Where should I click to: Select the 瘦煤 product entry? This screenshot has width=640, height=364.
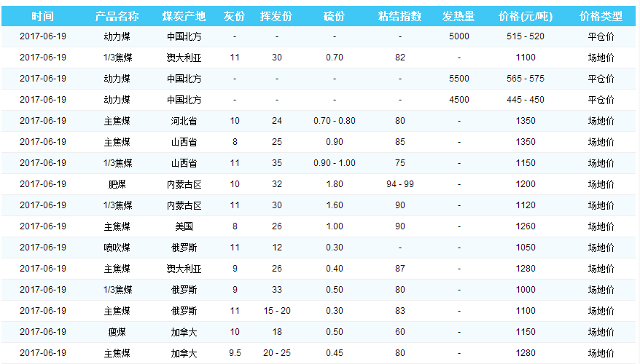point(117,332)
